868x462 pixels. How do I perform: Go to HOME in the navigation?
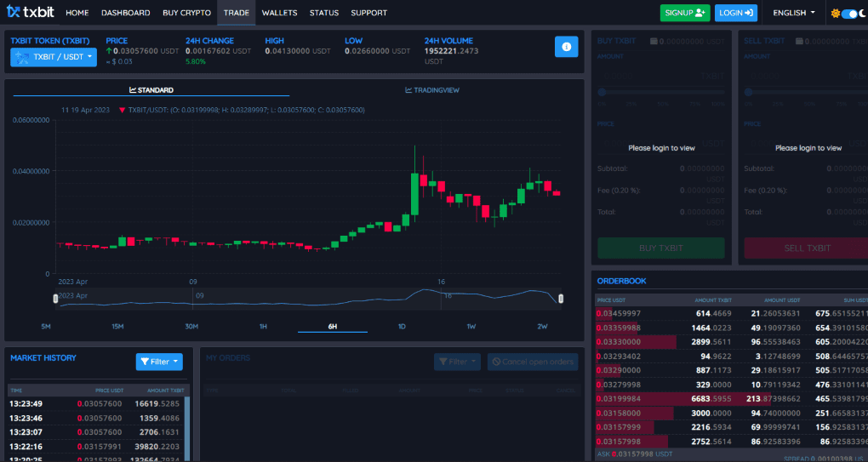point(77,13)
